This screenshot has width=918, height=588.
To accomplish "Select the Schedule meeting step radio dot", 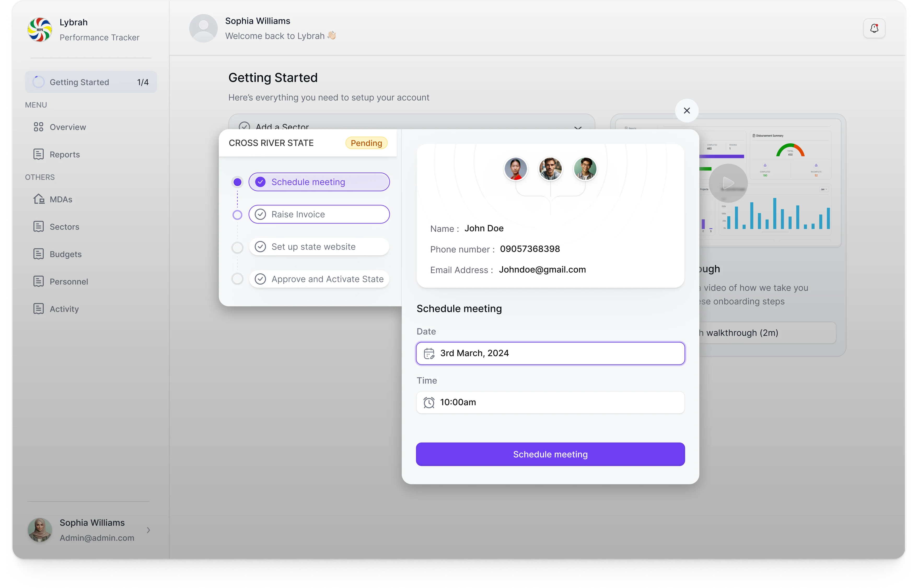I will (237, 182).
